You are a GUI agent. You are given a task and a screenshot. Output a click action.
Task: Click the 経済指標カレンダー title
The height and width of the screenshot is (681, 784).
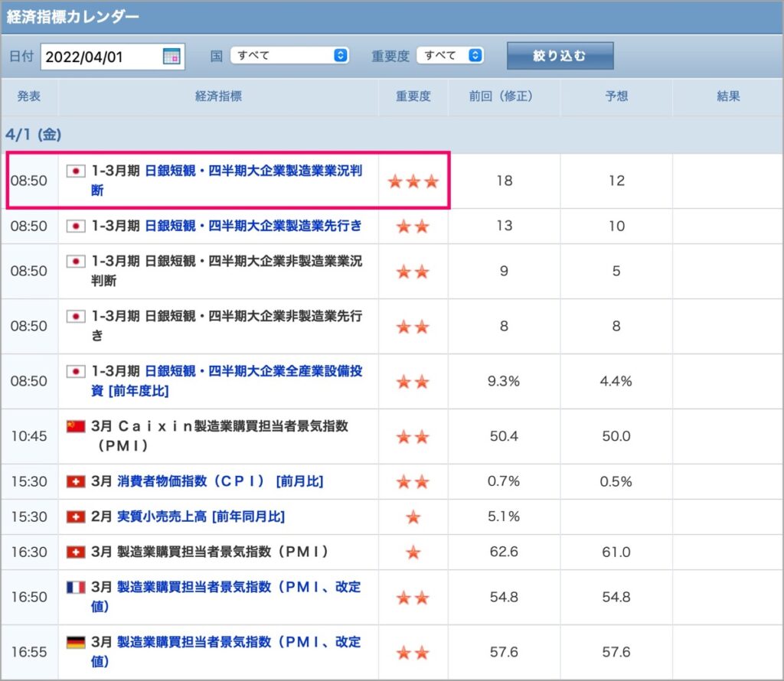point(73,17)
